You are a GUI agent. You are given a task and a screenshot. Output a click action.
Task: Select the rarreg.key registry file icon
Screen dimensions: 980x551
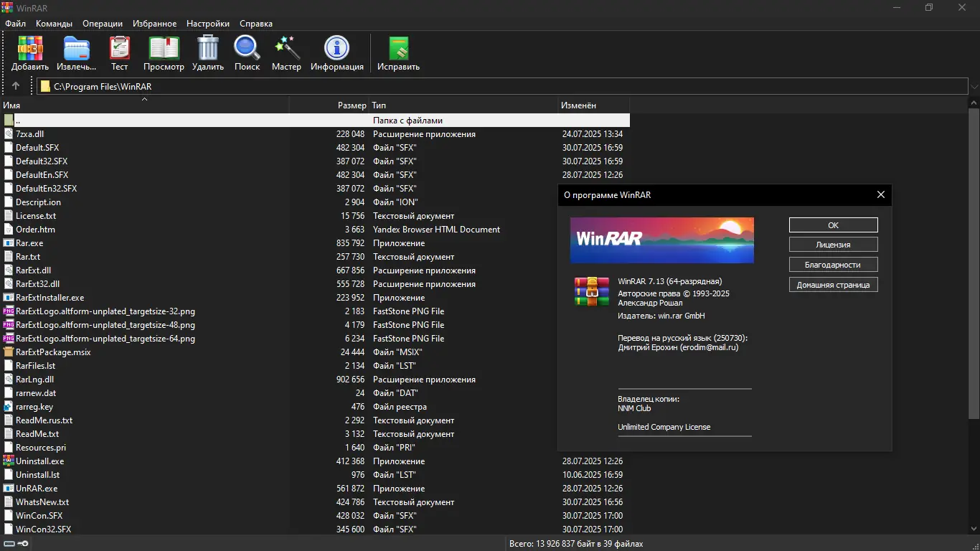9,407
